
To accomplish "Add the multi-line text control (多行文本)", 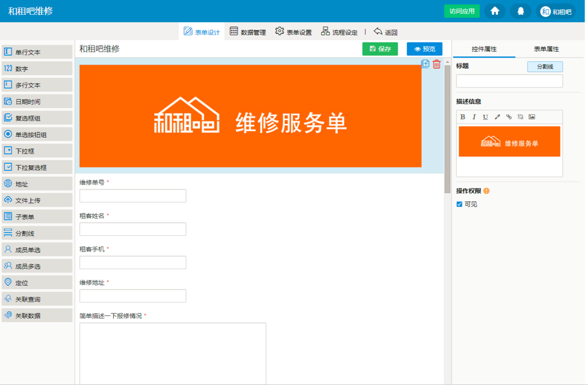I will [37, 85].
